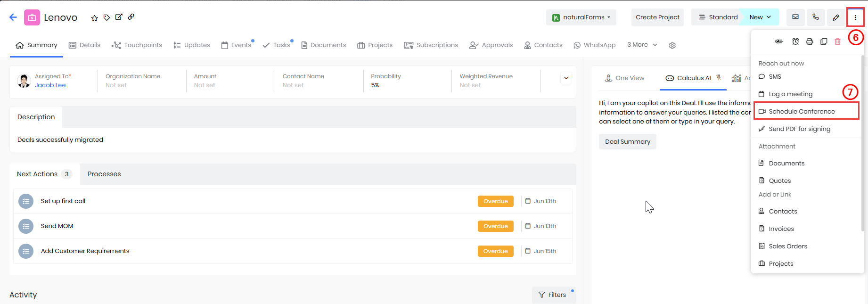Click the pencil edit icon

coord(836,17)
